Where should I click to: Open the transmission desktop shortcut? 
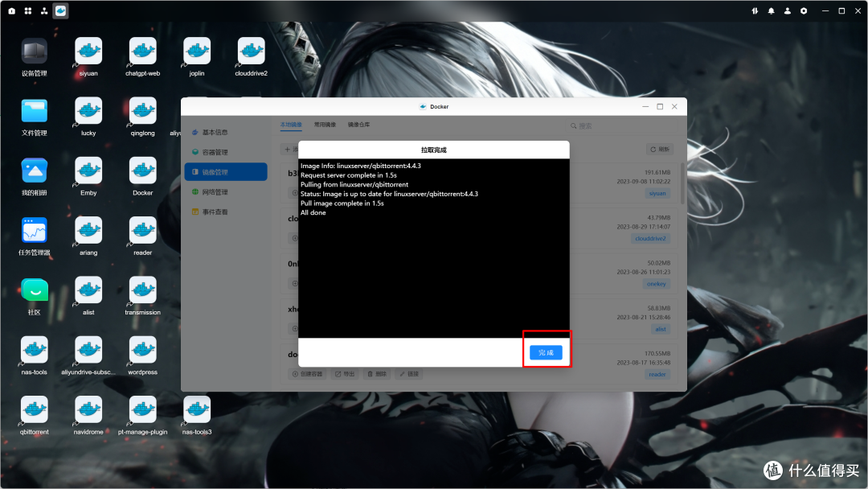coord(143,296)
